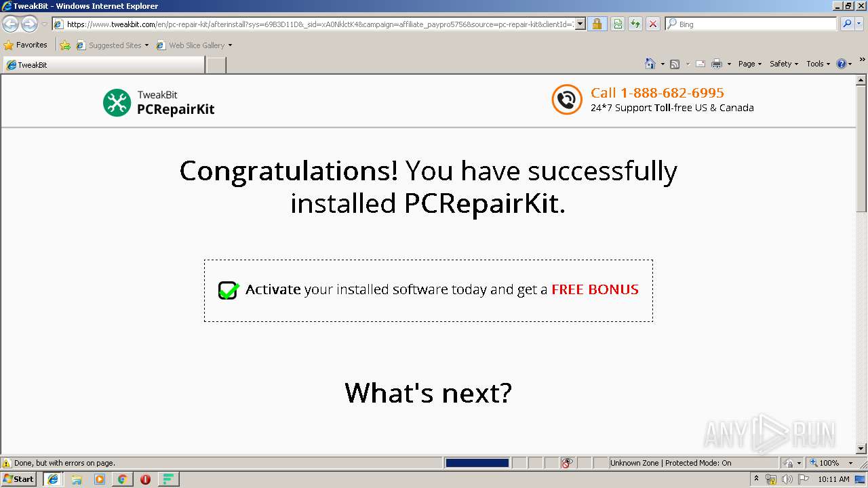Expand the Web Slice Gallery dropdown arrow
868x488 pixels.
coord(230,45)
